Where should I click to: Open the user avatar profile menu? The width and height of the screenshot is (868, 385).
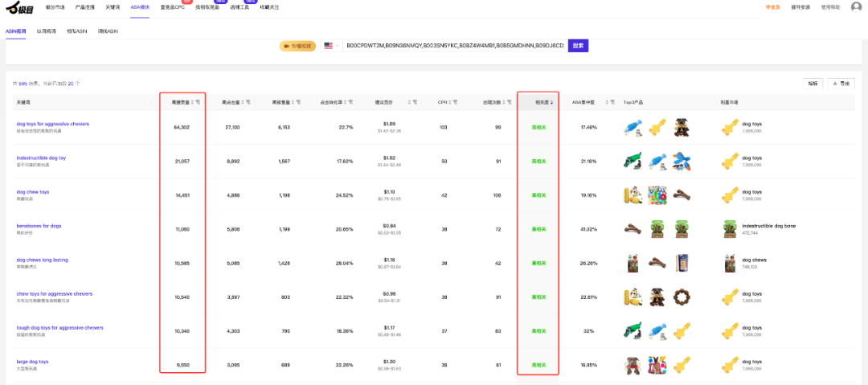coord(855,6)
